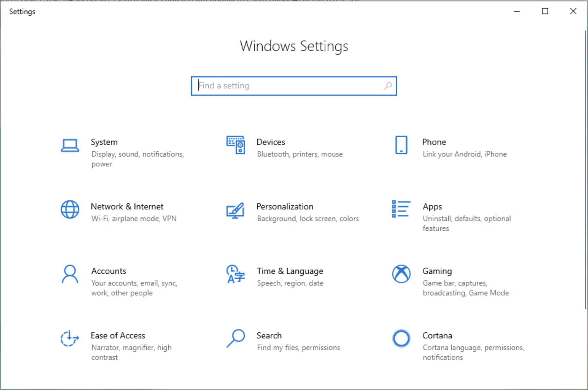Click 'Cortana language, permissions, notifications' text

point(473,352)
